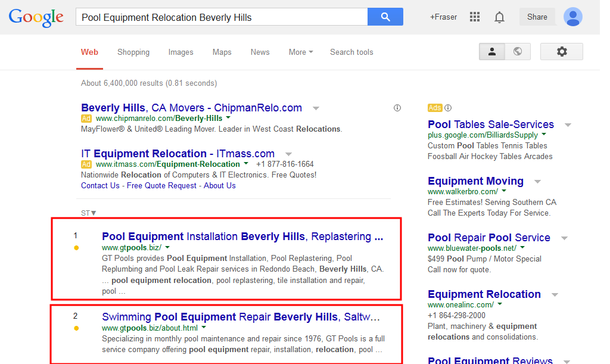This screenshot has height=364, width=610.
Task: Open green arrow after www.onealinc.com/
Action: [500, 304]
